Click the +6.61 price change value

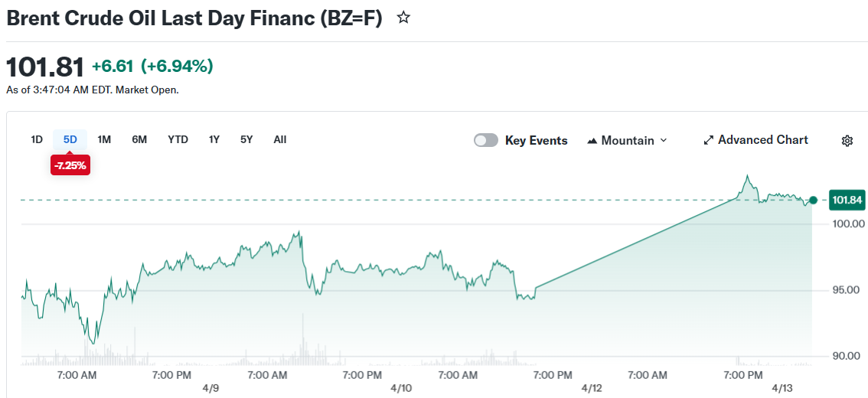click(113, 67)
